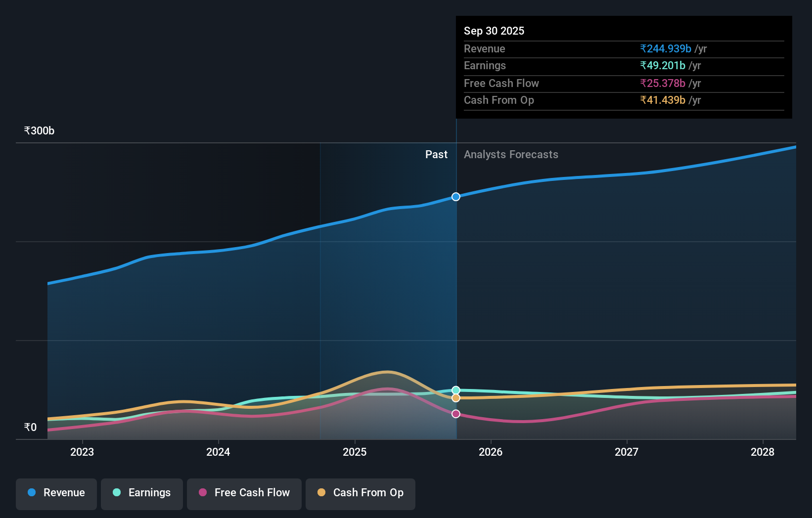Click the orange Cash From Op point marker
The width and height of the screenshot is (812, 518).
pyautogui.click(x=455, y=398)
